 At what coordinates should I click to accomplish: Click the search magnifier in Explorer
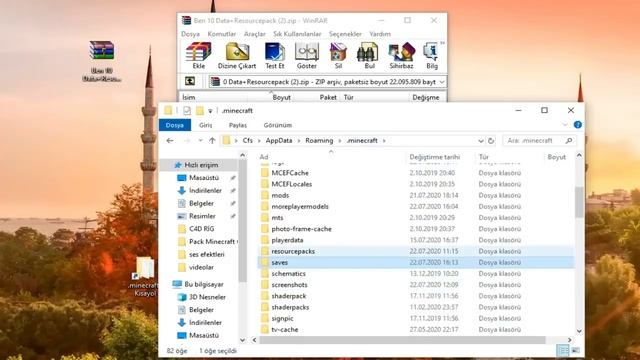569,140
